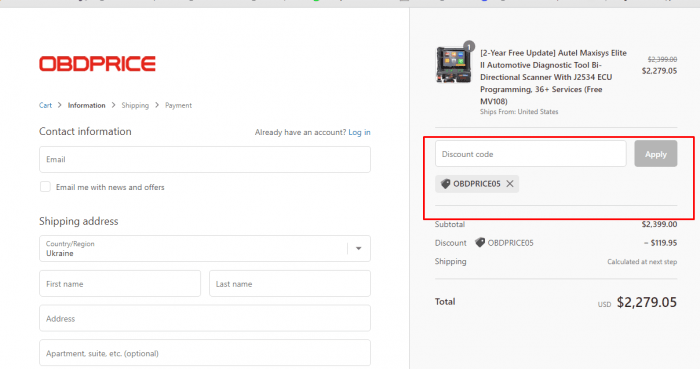Screen dimensions: 700x369
Task: Click the Log in link
Action: coord(359,132)
